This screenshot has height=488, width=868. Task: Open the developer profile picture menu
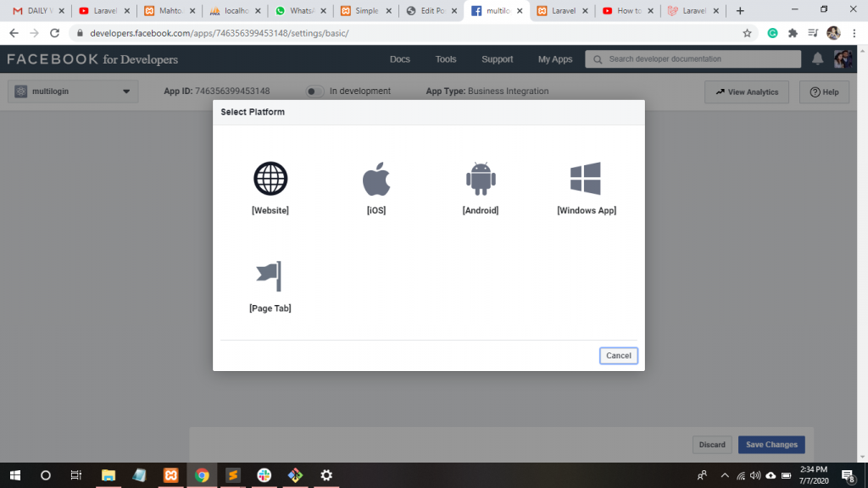(x=843, y=58)
